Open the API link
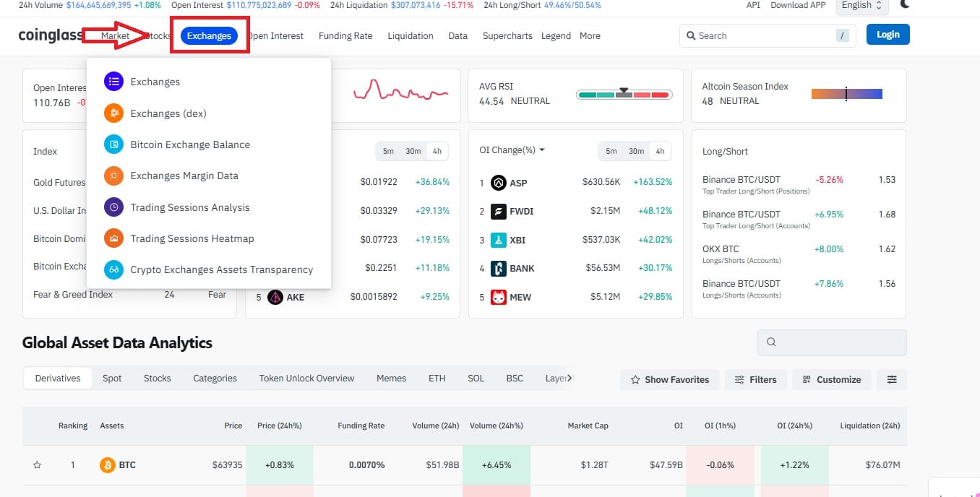Viewport: 980px width, 497px height. (x=753, y=5)
